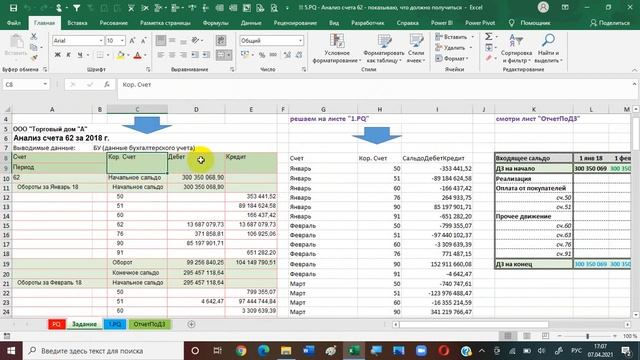Click the decrease indent icon
Image resolution: width=640 pixels, height=360 pixels.
click(195, 55)
